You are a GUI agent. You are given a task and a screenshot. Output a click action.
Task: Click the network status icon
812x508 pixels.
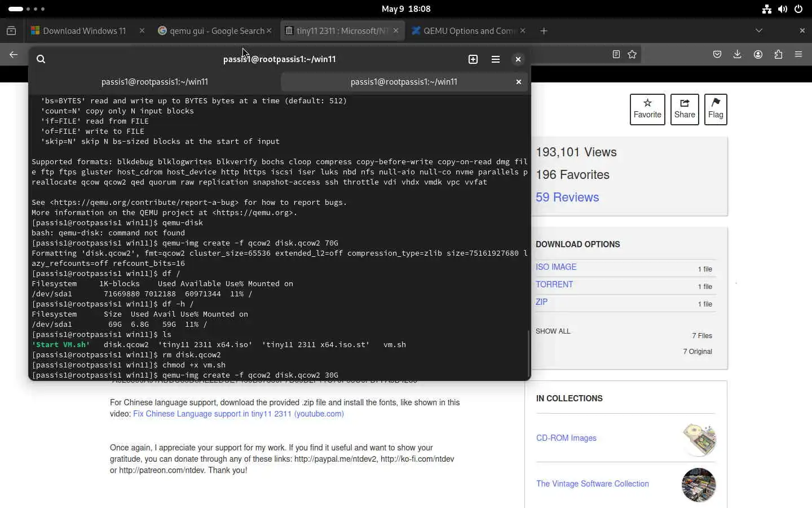click(766, 9)
